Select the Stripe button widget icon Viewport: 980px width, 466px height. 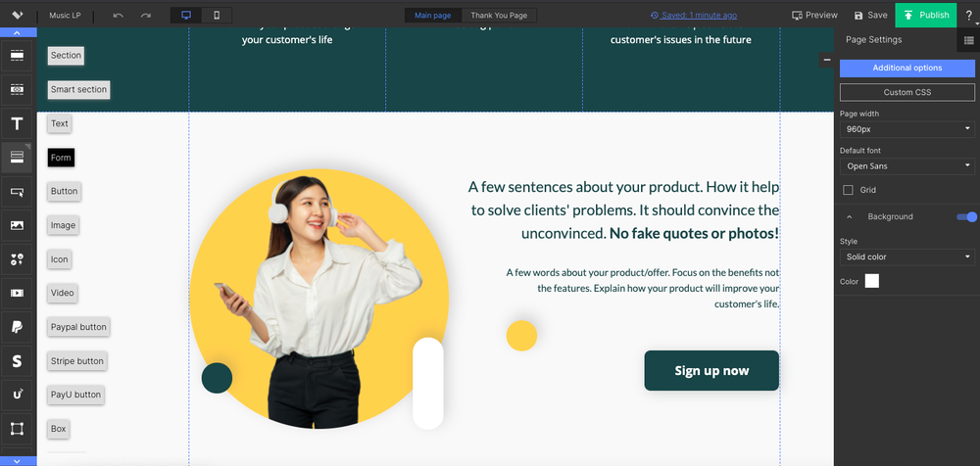[x=17, y=360]
